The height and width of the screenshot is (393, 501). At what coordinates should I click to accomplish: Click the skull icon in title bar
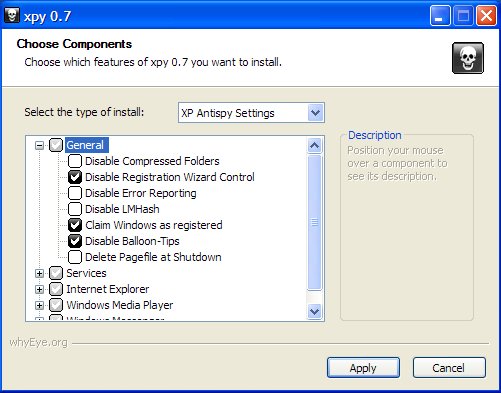(12, 15)
